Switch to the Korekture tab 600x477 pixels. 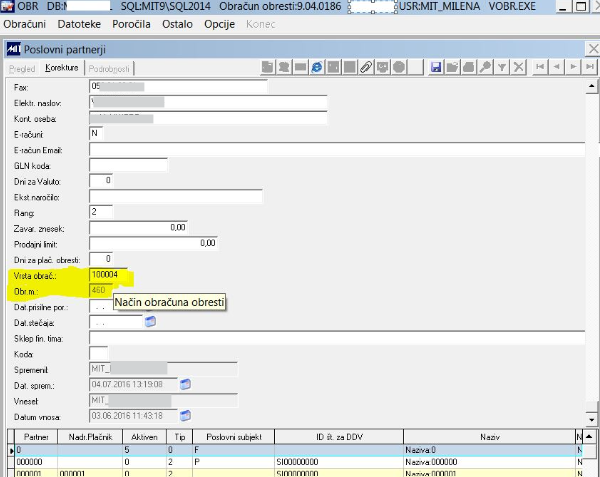tap(62, 68)
